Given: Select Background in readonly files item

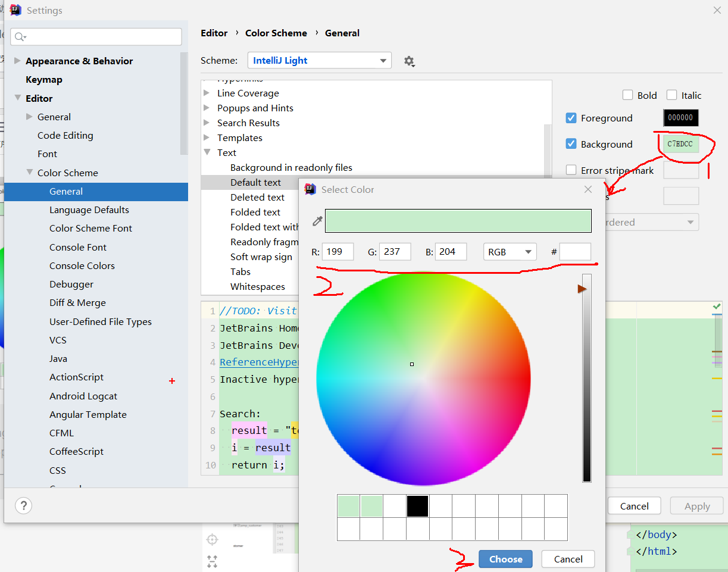Looking at the screenshot, I should pos(291,167).
